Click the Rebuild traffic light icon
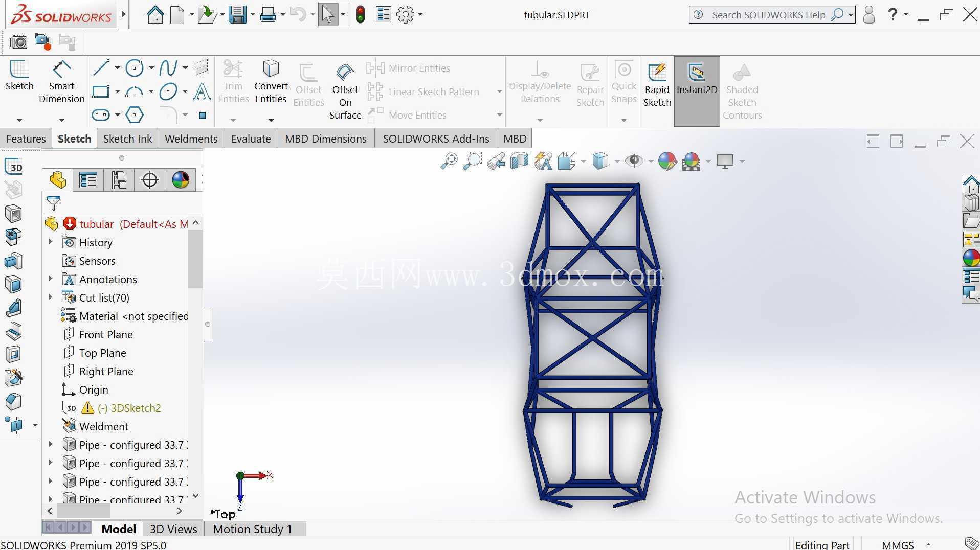The image size is (980, 550). (x=360, y=14)
